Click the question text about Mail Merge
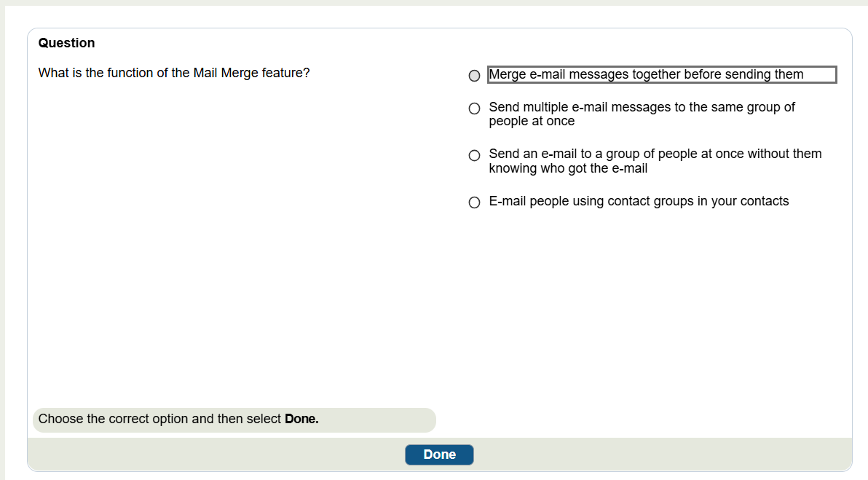 point(175,73)
